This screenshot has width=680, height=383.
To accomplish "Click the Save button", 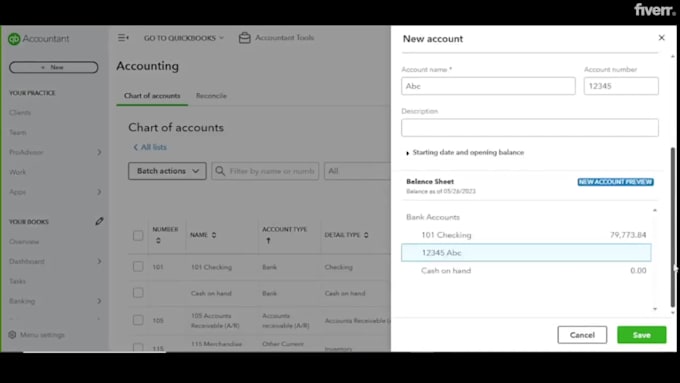I will [641, 335].
